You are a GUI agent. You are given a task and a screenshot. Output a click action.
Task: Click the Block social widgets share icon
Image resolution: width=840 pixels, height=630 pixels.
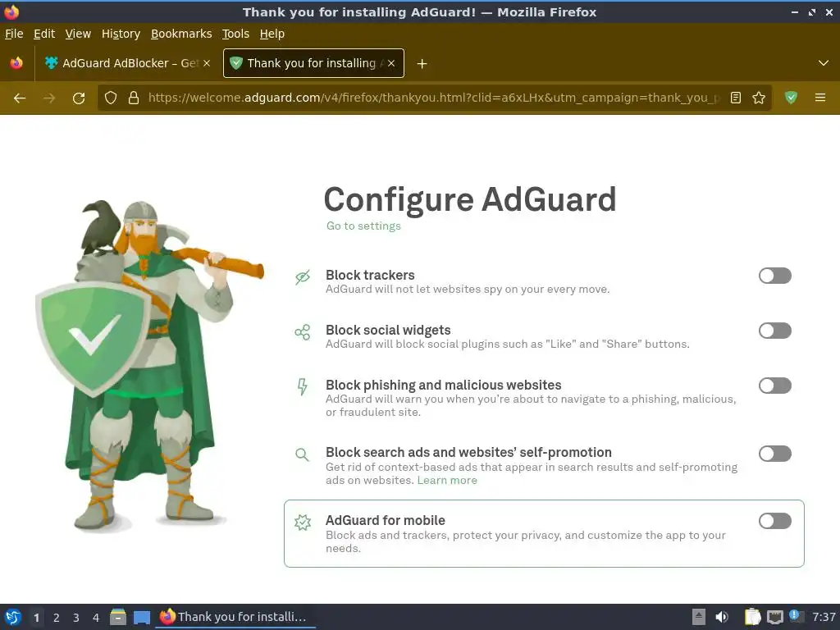click(302, 332)
